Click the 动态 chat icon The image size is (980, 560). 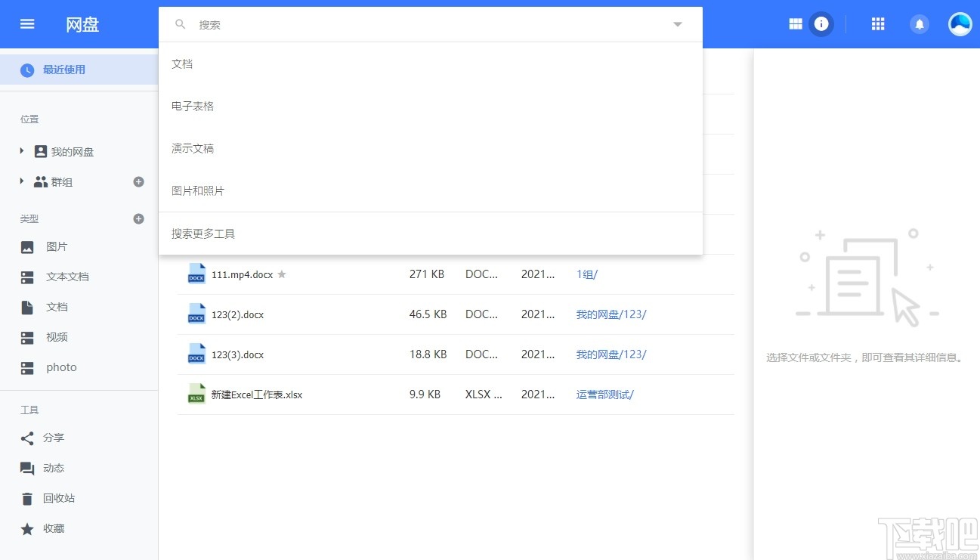(x=27, y=469)
